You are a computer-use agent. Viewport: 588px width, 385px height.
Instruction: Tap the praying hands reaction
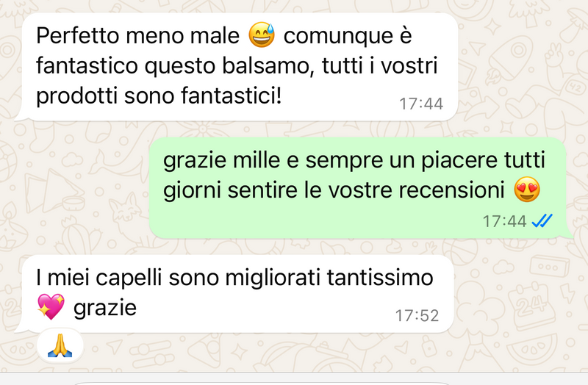coord(60,345)
